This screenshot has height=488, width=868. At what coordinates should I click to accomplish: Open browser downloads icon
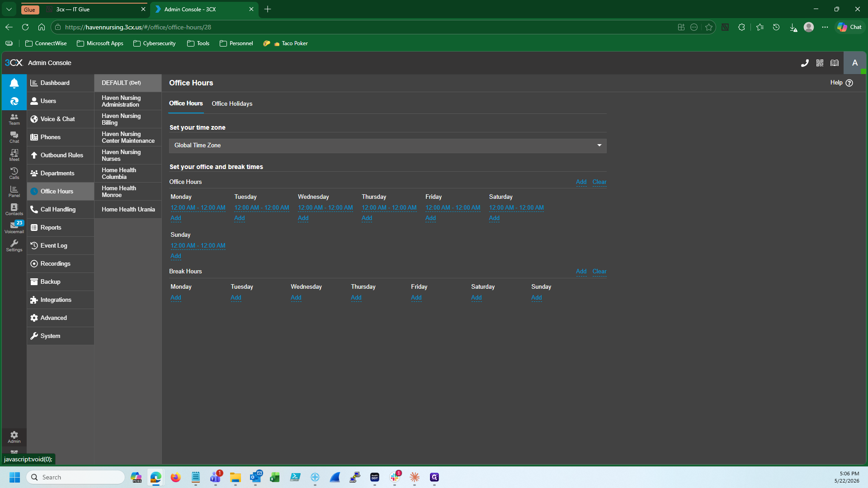tap(793, 28)
